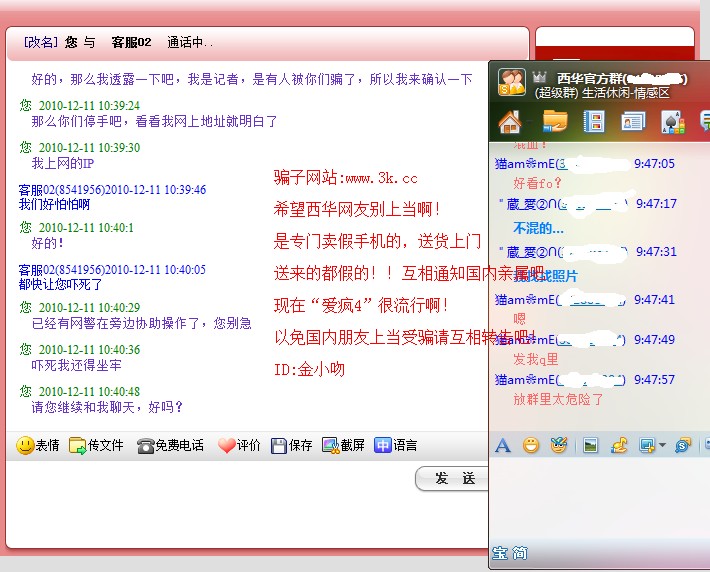
Task: Click the [改名] rename link
Action: tap(41, 42)
